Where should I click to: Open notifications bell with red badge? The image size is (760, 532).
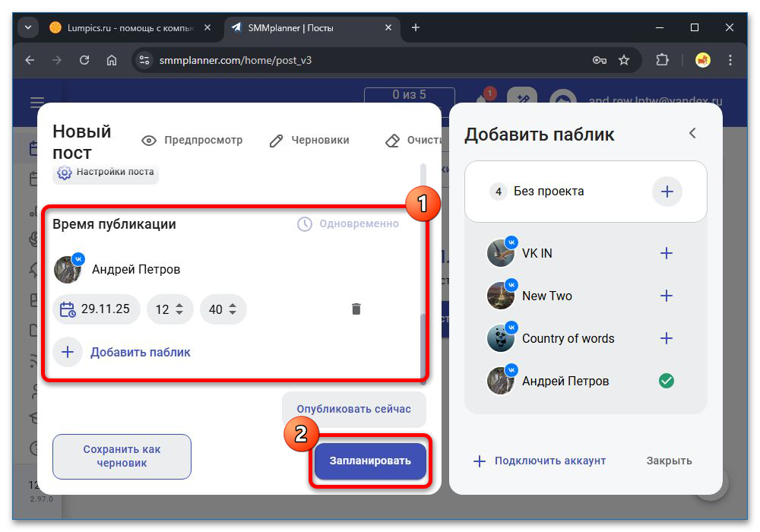[x=483, y=97]
